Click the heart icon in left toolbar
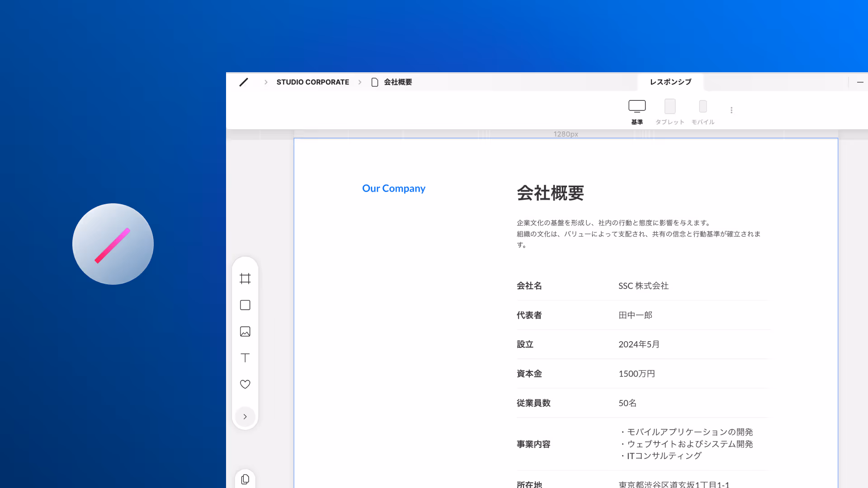868x488 pixels. pyautogui.click(x=245, y=384)
